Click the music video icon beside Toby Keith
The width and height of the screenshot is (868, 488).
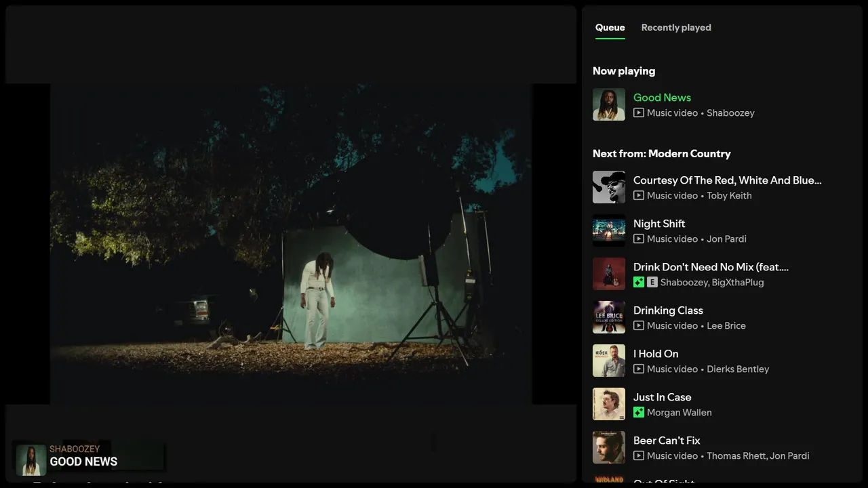coord(639,196)
